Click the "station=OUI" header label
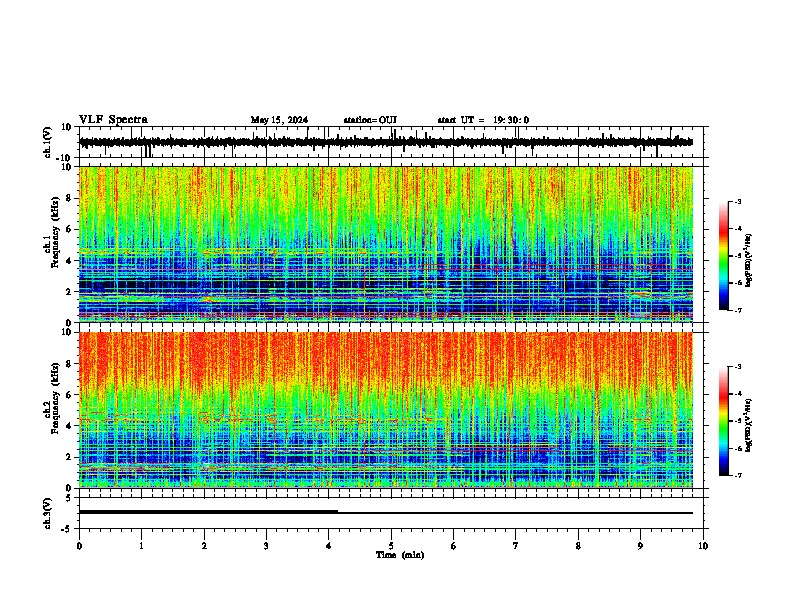Screen dimensions: 792x612 370,120
